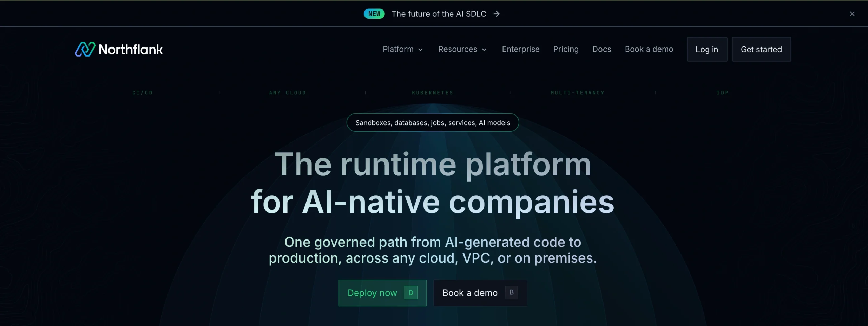
Task: Dismiss the announcement banner with the X
Action: tap(852, 14)
